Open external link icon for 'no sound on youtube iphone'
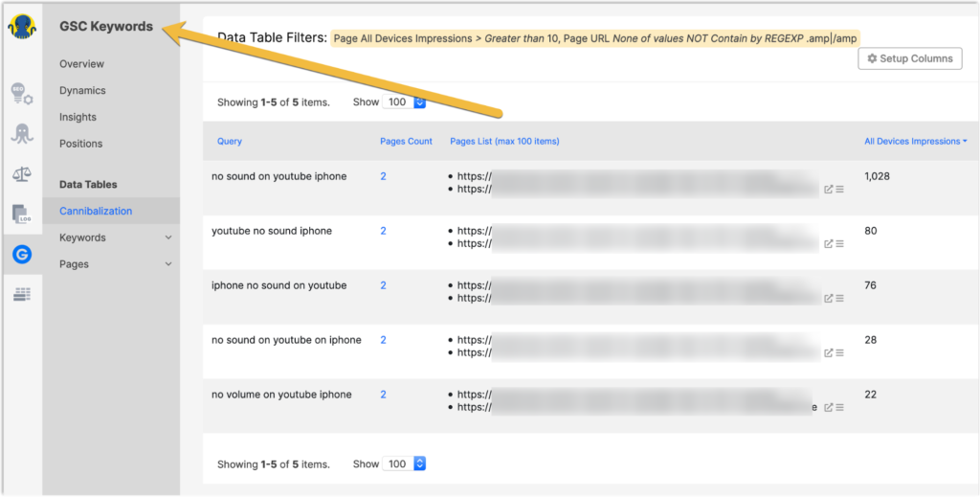The width and height of the screenshot is (980, 497). 829,190
